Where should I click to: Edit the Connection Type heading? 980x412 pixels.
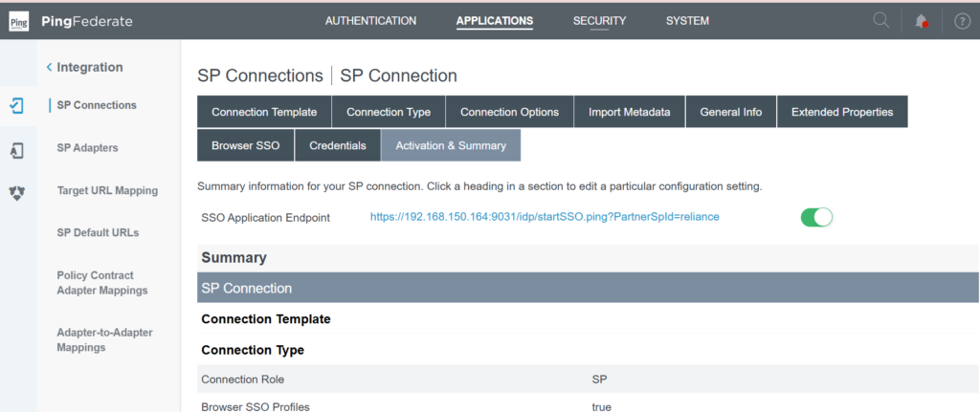253,350
